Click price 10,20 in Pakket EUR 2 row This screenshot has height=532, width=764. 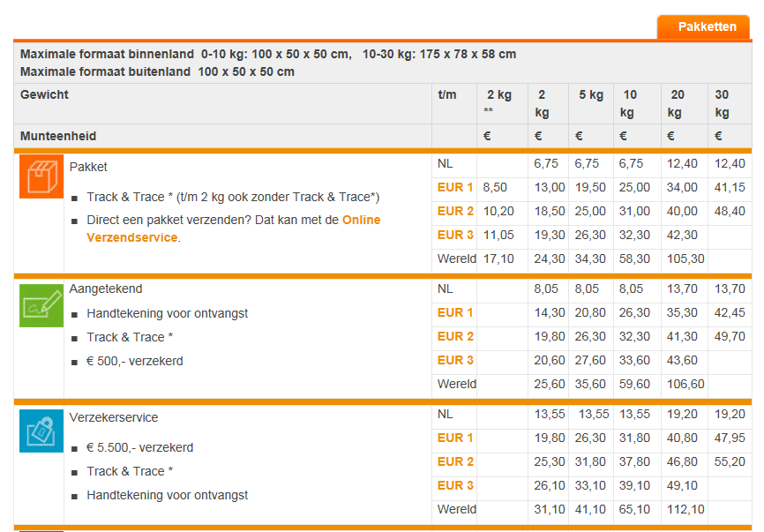click(x=498, y=212)
